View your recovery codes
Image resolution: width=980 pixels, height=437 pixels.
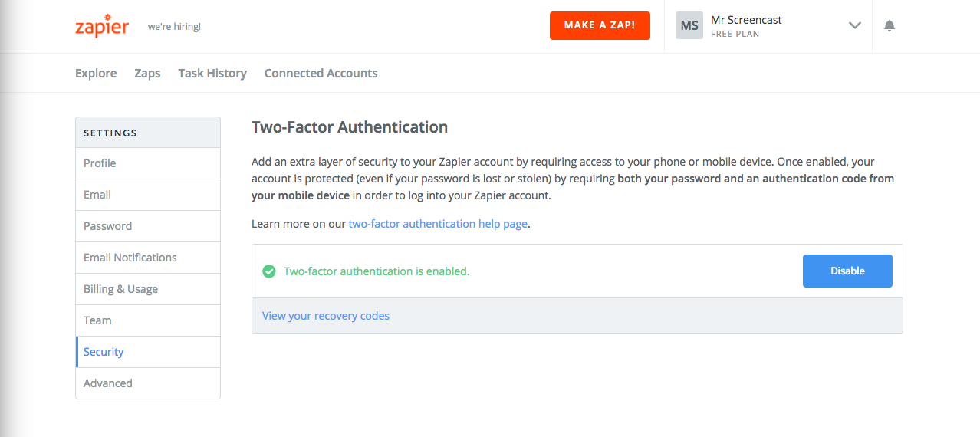326,316
